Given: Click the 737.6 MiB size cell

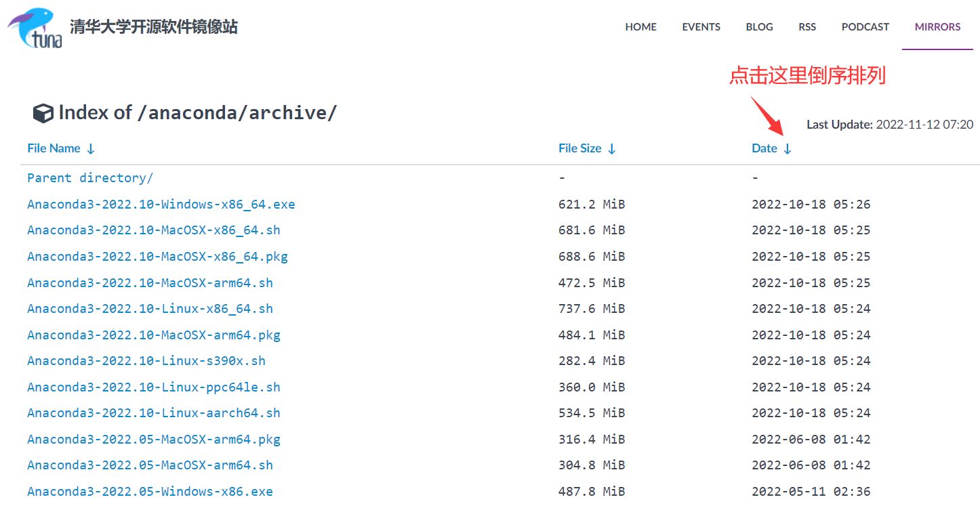Looking at the screenshot, I should coord(592,309).
